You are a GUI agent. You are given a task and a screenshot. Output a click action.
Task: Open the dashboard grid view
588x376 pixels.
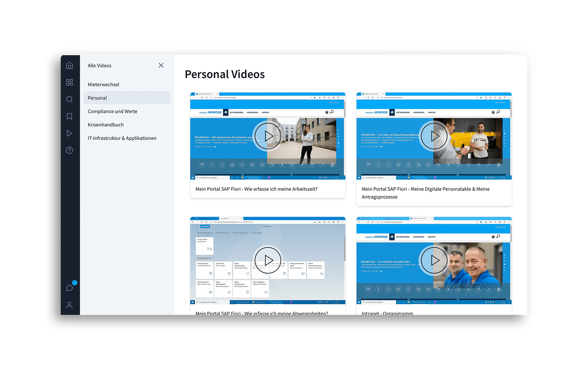tap(69, 82)
